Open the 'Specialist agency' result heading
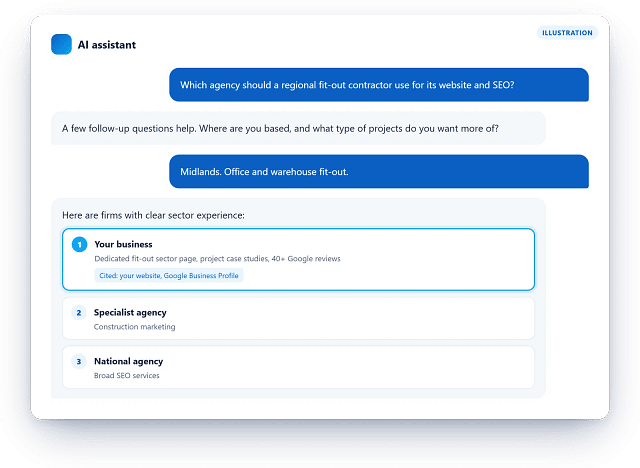640x468 pixels. click(x=130, y=313)
